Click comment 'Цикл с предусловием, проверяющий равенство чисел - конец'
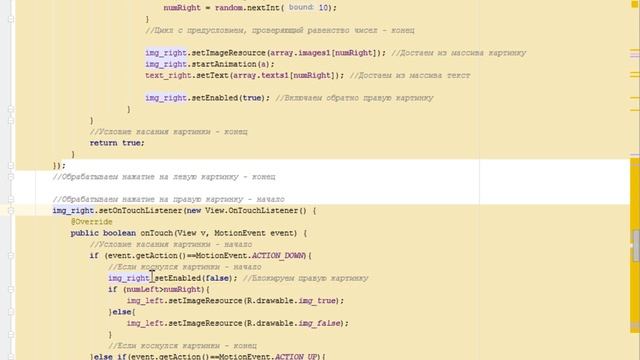The image size is (640, 360). tap(280, 31)
